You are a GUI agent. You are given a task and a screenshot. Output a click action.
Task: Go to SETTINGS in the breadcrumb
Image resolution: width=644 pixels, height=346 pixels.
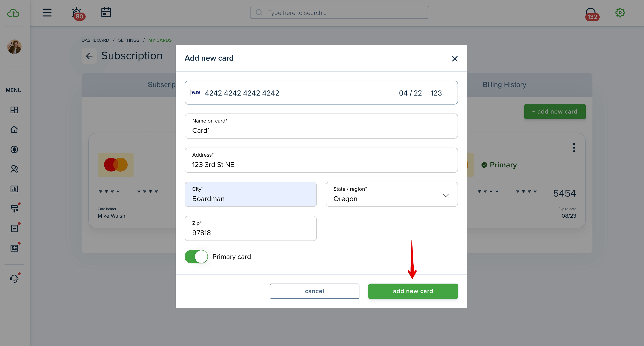[128, 40]
